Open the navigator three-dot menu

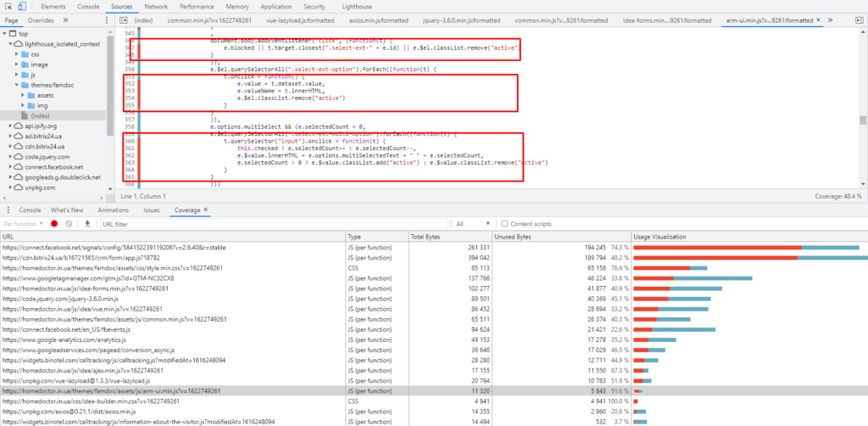pos(107,20)
